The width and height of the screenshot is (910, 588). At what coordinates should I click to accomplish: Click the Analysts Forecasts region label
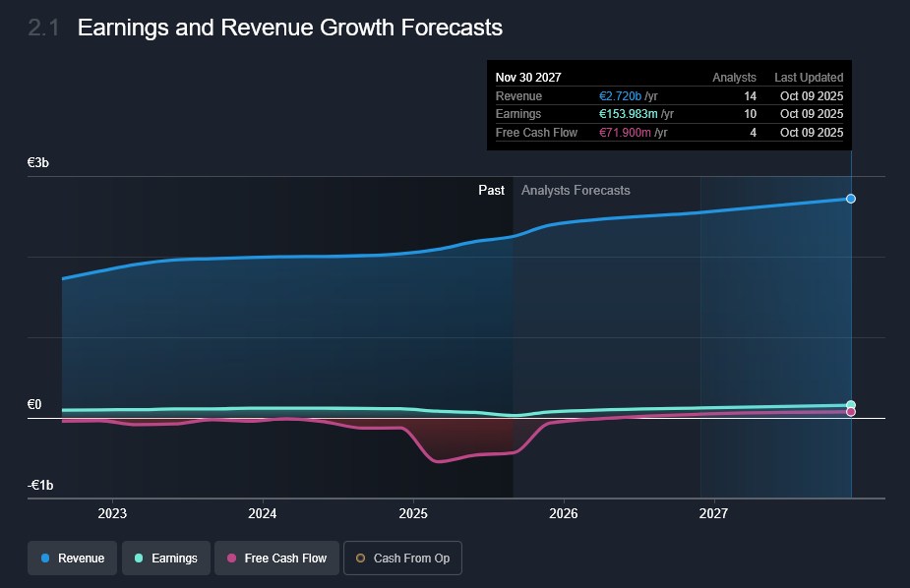(576, 191)
